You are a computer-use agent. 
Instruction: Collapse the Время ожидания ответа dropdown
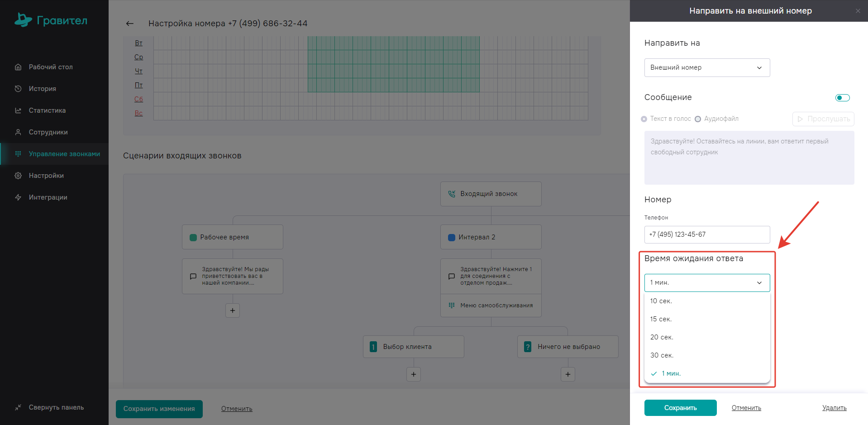707,282
